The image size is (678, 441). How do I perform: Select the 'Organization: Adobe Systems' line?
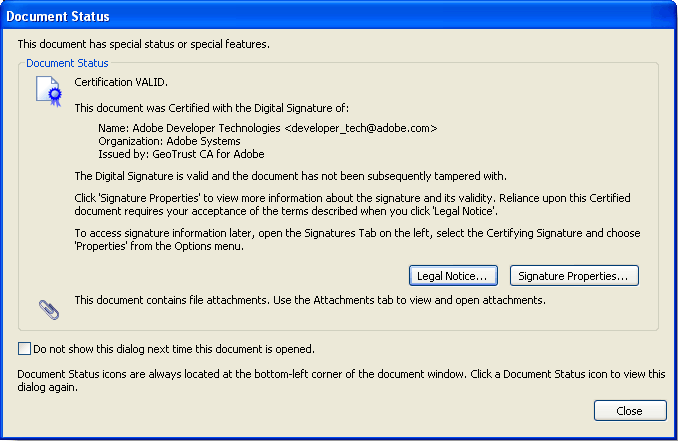click(x=169, y=142)
